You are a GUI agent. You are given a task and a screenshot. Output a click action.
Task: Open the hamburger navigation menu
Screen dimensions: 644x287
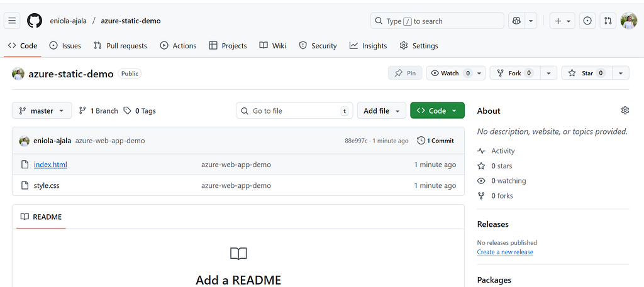click(x=12, y=21)
